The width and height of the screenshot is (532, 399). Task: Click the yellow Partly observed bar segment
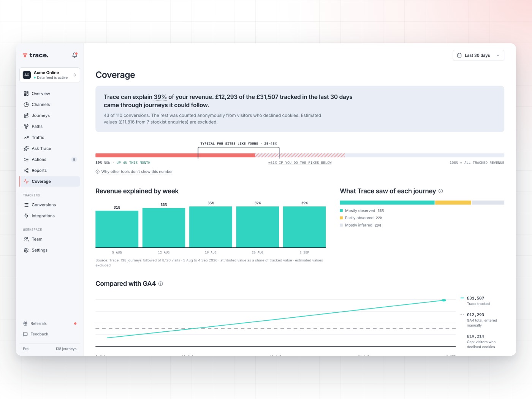pyautogui.click(x=453, y=203)
